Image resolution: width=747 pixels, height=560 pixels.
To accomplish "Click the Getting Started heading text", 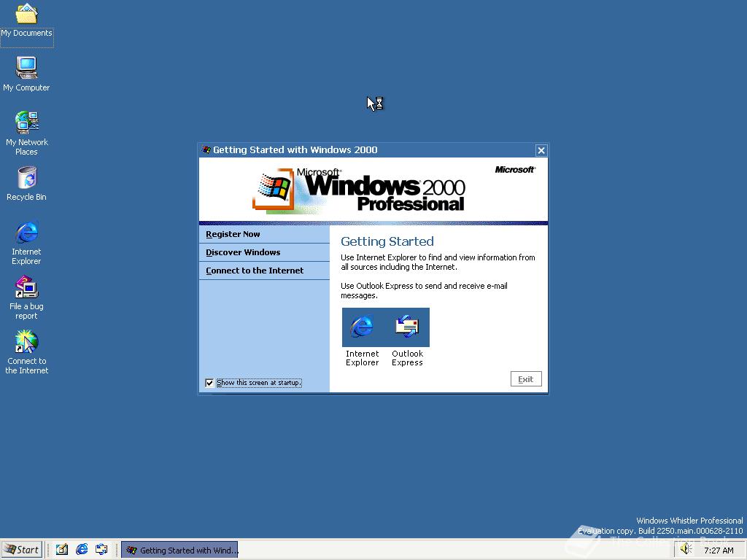I will click(x=387, y=241).
